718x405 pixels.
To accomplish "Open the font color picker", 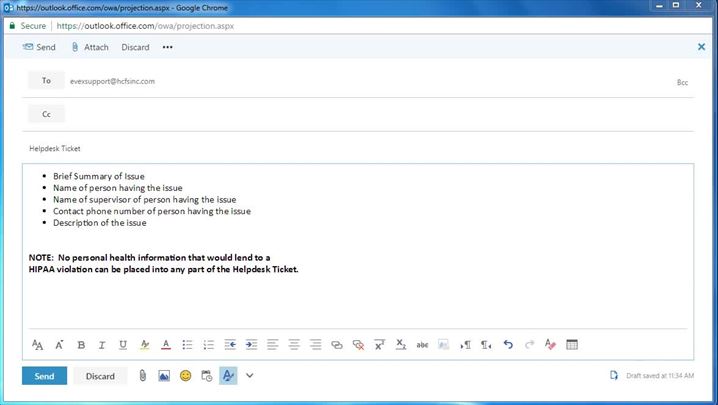I will tap(165, 345).
